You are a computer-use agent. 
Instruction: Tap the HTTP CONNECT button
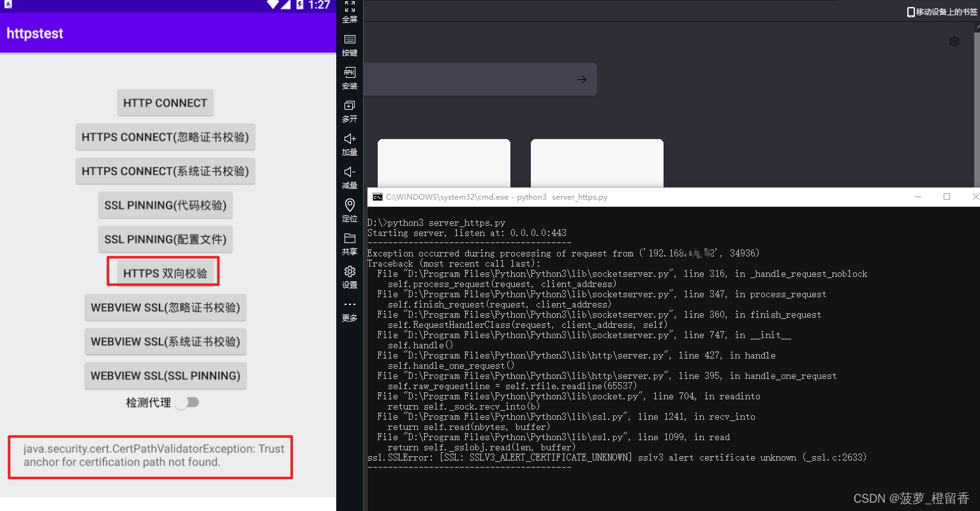point(165,103)
